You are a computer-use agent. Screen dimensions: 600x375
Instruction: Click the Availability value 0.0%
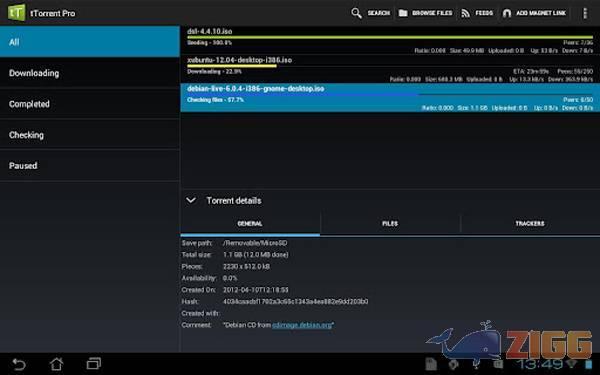[230, 278]
